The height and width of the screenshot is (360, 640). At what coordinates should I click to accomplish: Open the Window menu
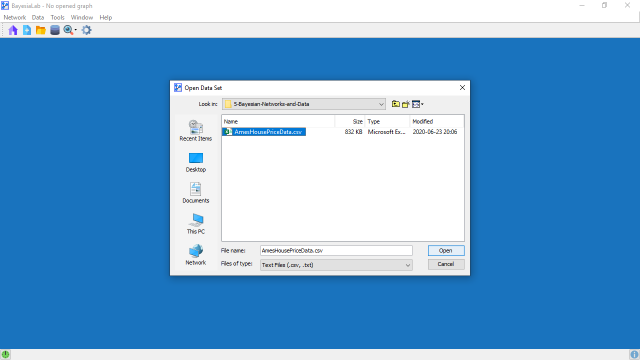click(82, 18)
